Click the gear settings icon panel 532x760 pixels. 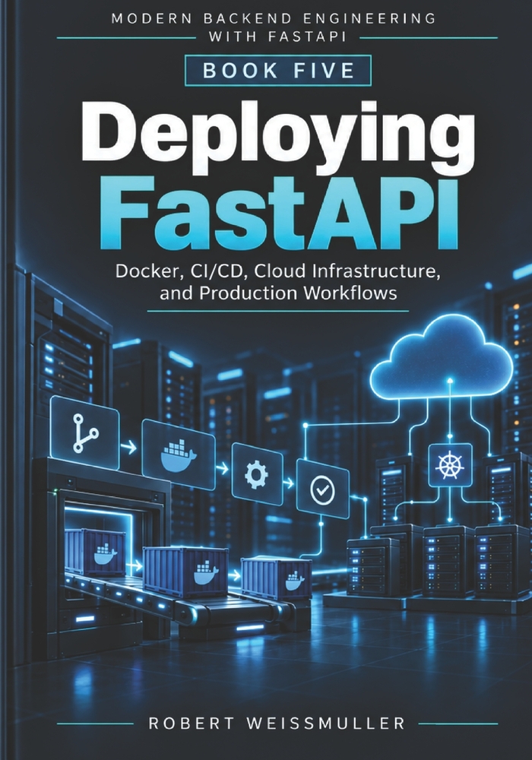click(257, 474)
